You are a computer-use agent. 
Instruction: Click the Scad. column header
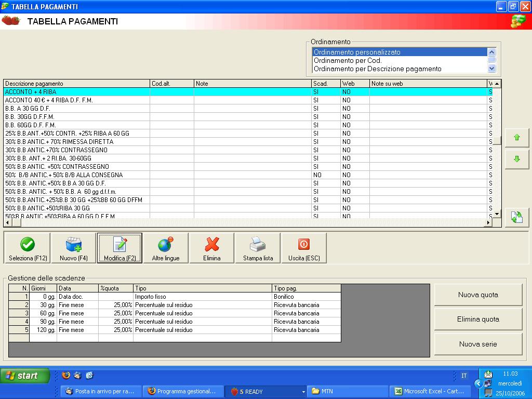pos(326,84)
